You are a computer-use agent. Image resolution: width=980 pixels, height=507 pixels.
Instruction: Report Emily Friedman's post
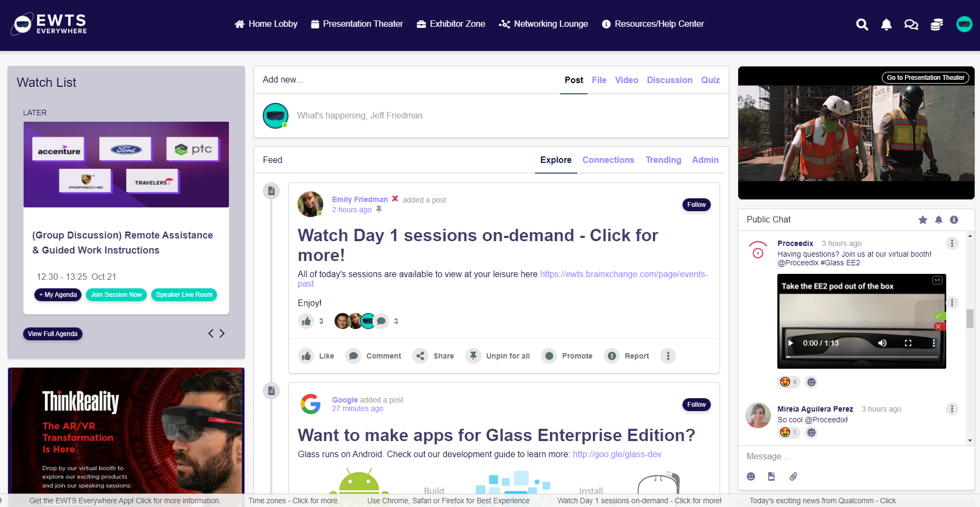tap(627, 356)
